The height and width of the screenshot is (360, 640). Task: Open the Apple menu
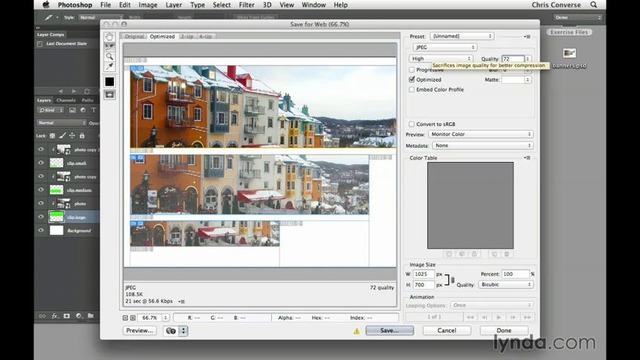pyautogui.click(x=46, y=5)
